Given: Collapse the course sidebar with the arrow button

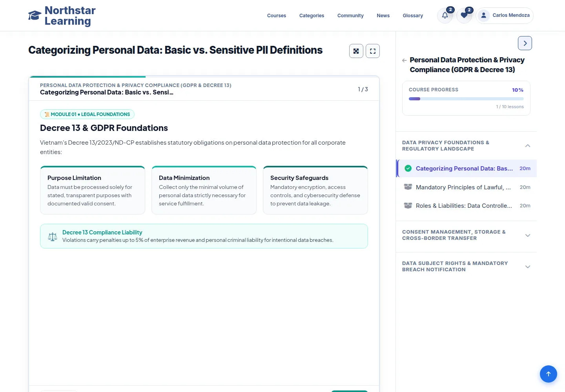Looking at the screenshot, I should [525, 43].
